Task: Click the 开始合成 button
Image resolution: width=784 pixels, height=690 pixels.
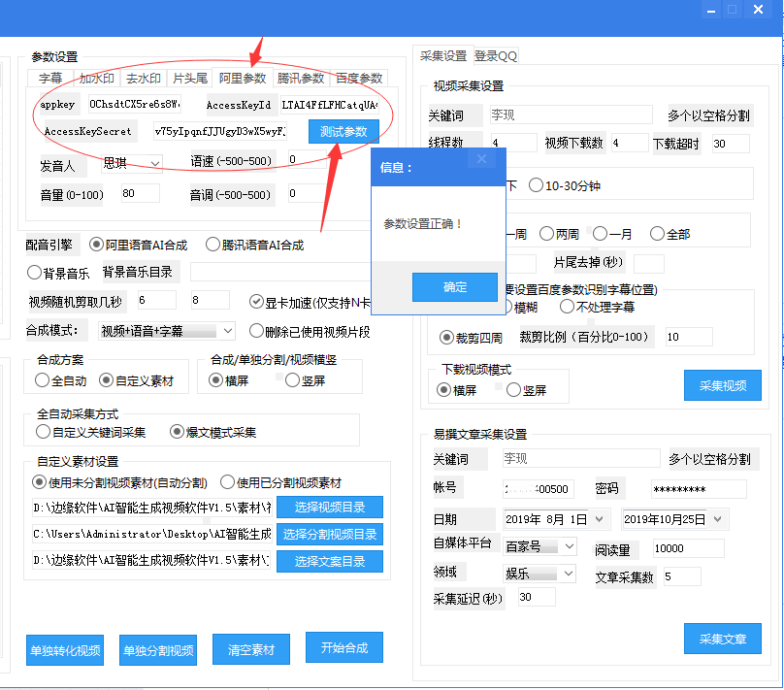Action: 344,647
